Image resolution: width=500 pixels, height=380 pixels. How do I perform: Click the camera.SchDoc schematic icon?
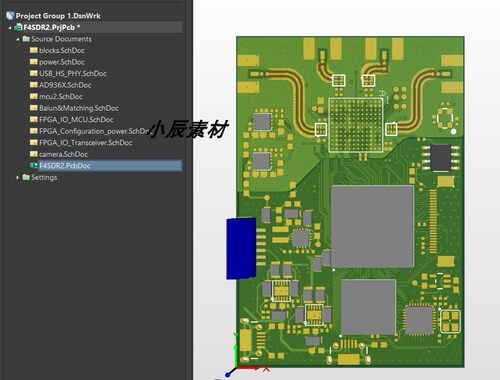34,154
